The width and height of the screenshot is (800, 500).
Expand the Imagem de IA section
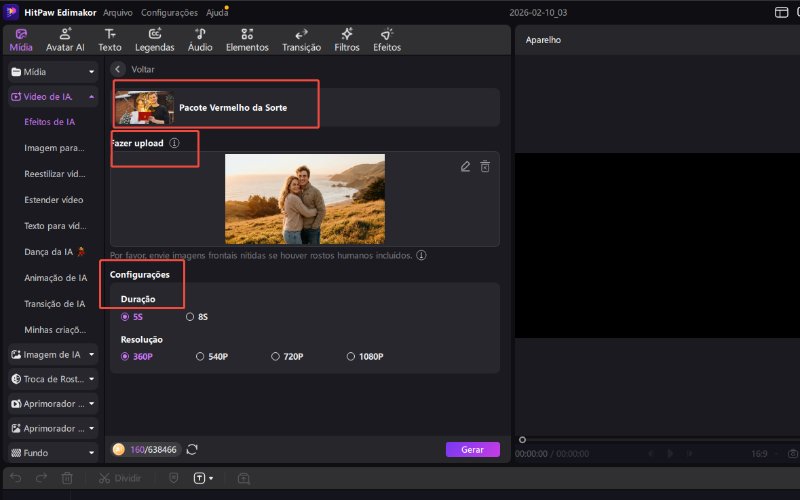pos(53,355)
